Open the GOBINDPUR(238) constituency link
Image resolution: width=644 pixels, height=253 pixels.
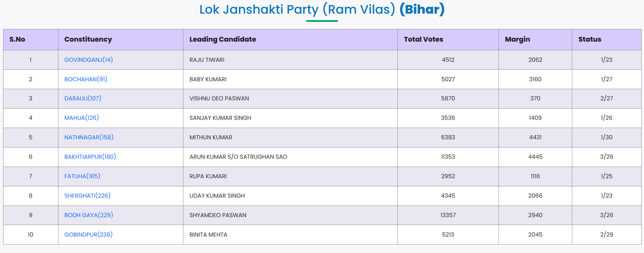88,235
